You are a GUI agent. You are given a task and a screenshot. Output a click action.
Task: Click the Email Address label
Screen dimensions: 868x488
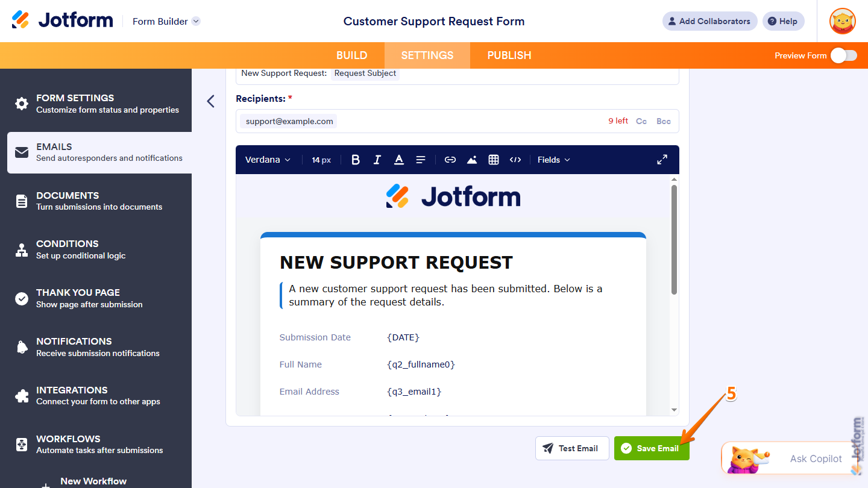click(x=309, y=392)
